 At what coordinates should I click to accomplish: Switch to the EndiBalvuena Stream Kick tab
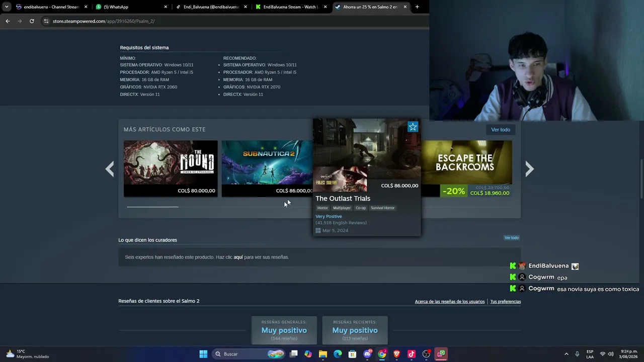click(290, 7)
